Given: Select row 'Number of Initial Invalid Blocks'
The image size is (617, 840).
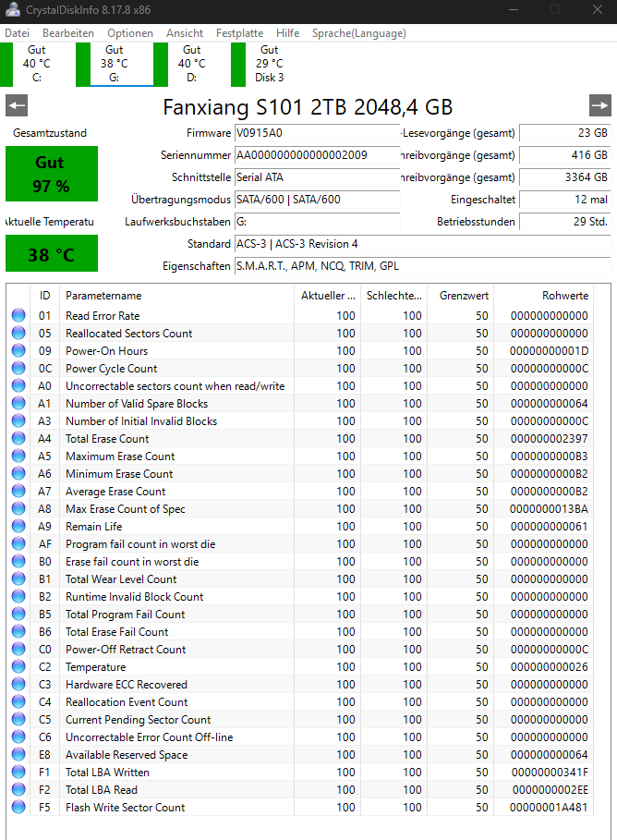Looking at the screenshot, I should tap(301, 421).
